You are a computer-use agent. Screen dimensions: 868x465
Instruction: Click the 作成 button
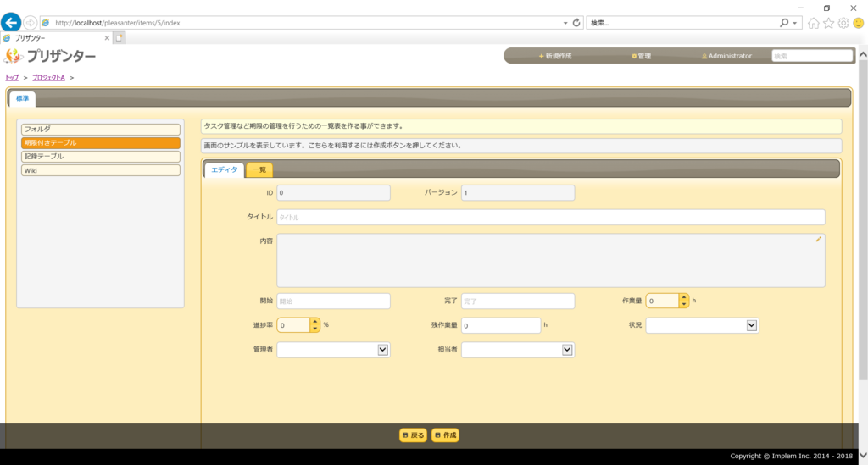pyautogui.click(x=446, y=435)
